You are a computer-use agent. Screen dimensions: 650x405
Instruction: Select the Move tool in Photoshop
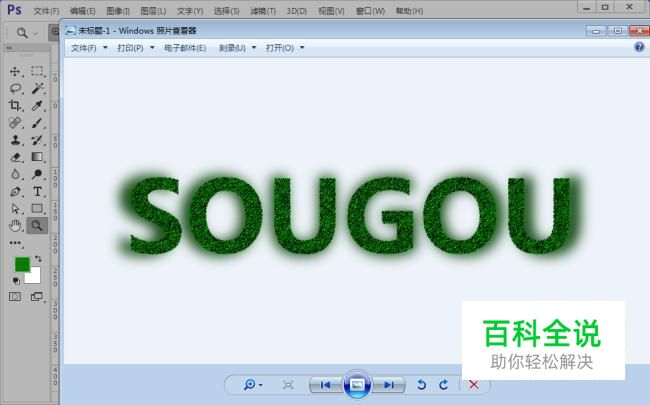click(x=15, y=71)
